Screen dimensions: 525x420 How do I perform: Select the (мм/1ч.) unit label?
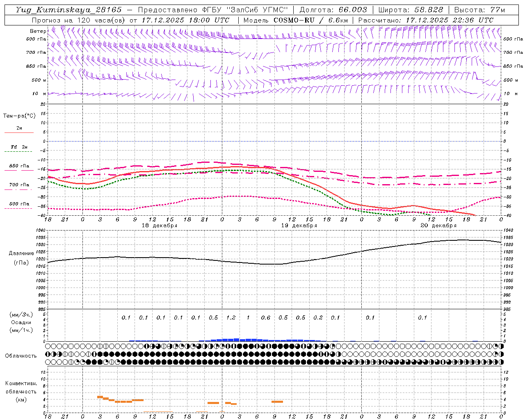point(21,330)
